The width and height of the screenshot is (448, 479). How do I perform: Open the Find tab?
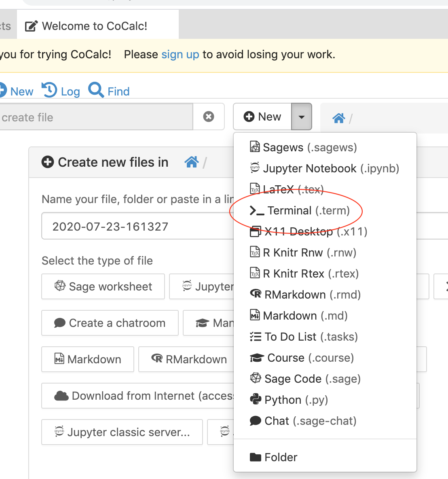[x=109, y=91]
